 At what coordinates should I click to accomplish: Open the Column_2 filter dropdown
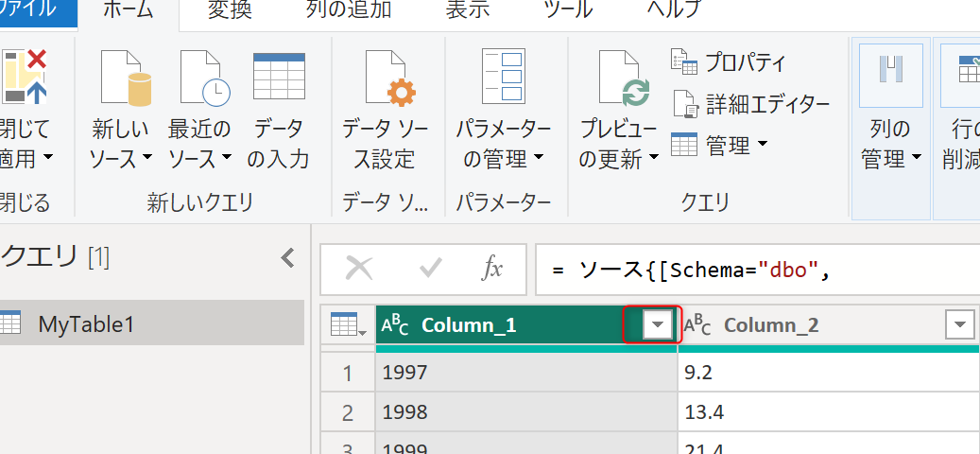point(959,325)
